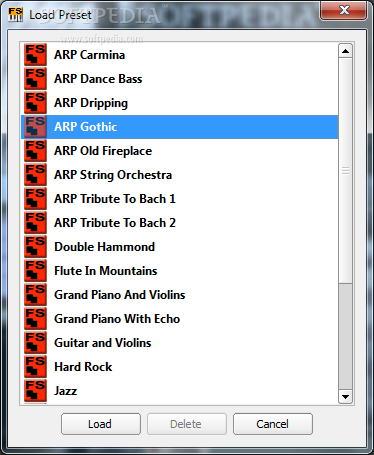Viewport: 374px width, 455px height.
Task: Select the FS icon beside the Jazz preset
Action: 35,391
